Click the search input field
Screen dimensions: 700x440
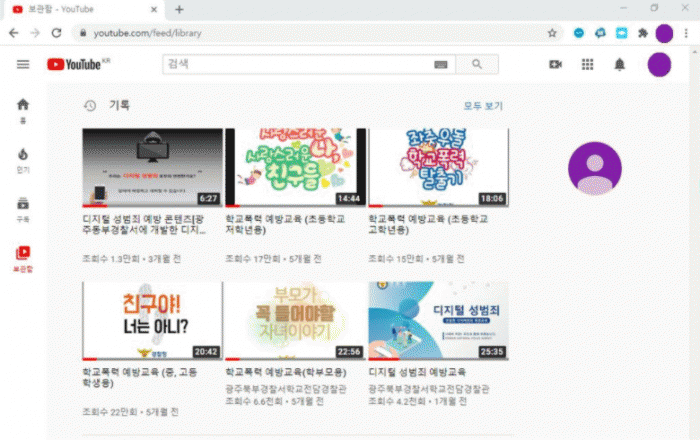[295, 64]
